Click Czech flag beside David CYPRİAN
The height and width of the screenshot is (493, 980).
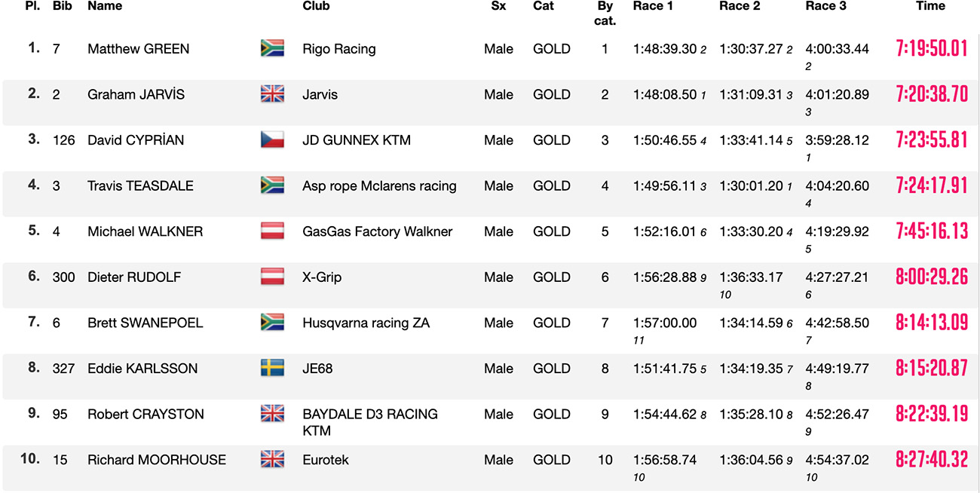(x=272, y=139)
